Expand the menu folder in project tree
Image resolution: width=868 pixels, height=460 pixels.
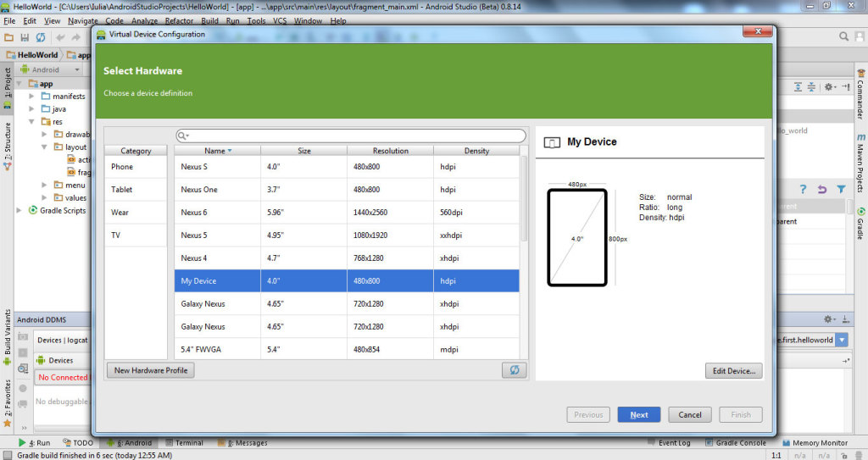click(44, 185)
